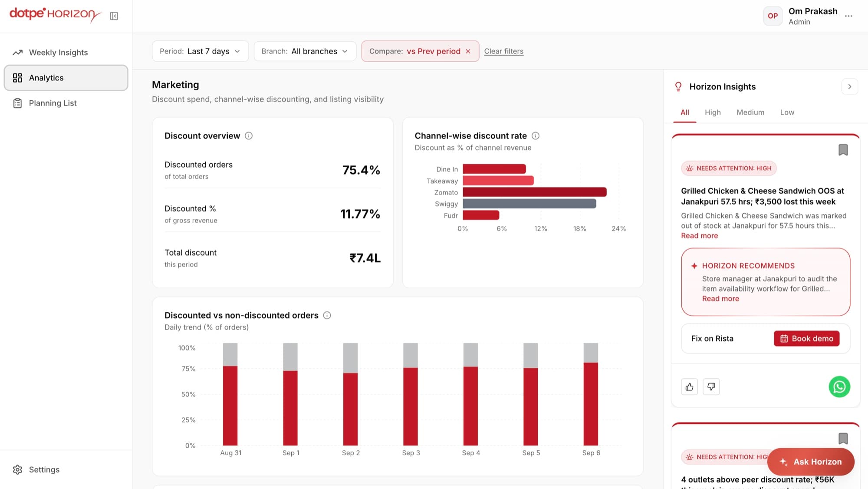Click Horizon Insights lightbulb icon

pos(678,87)
